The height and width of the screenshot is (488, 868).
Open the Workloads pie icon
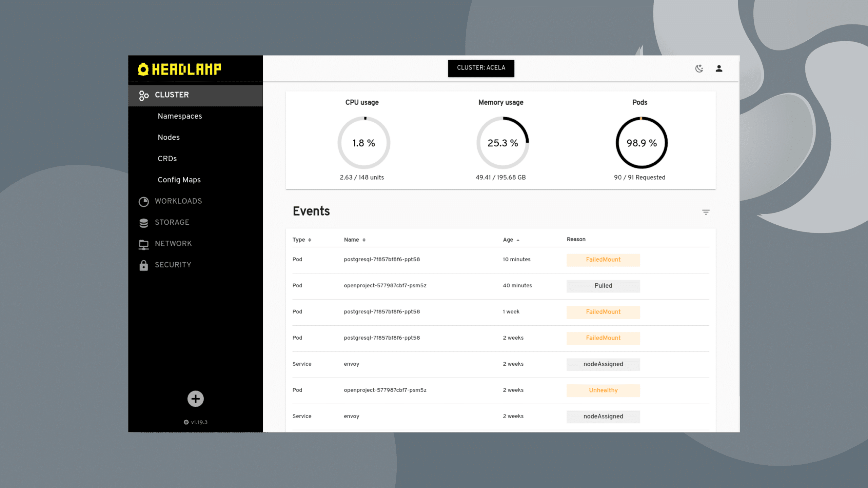(144, 202)
